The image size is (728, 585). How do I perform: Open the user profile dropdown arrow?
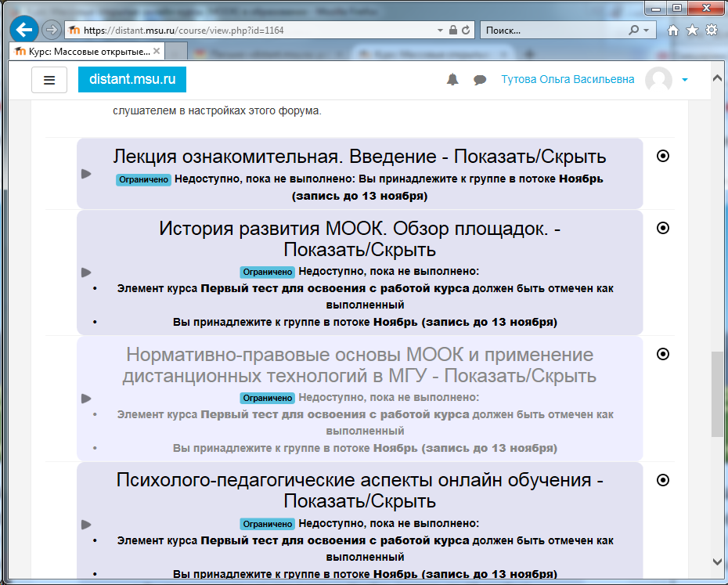coord(684,80)
